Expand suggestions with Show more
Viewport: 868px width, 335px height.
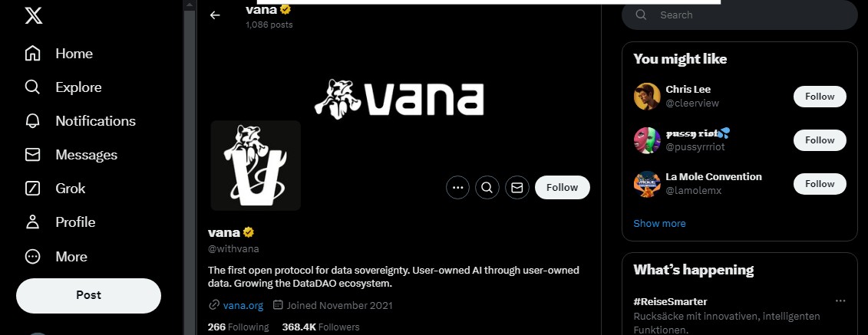click(659, 223)
